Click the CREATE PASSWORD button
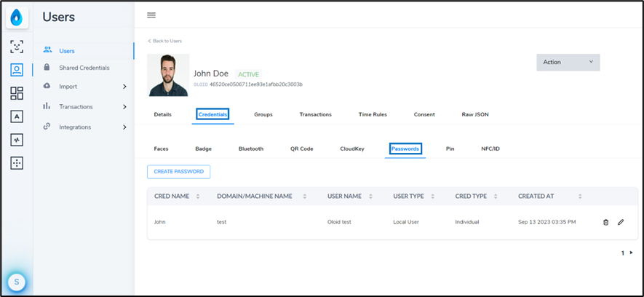This screenshot has height=297, width=644. [x=179, y=172]
